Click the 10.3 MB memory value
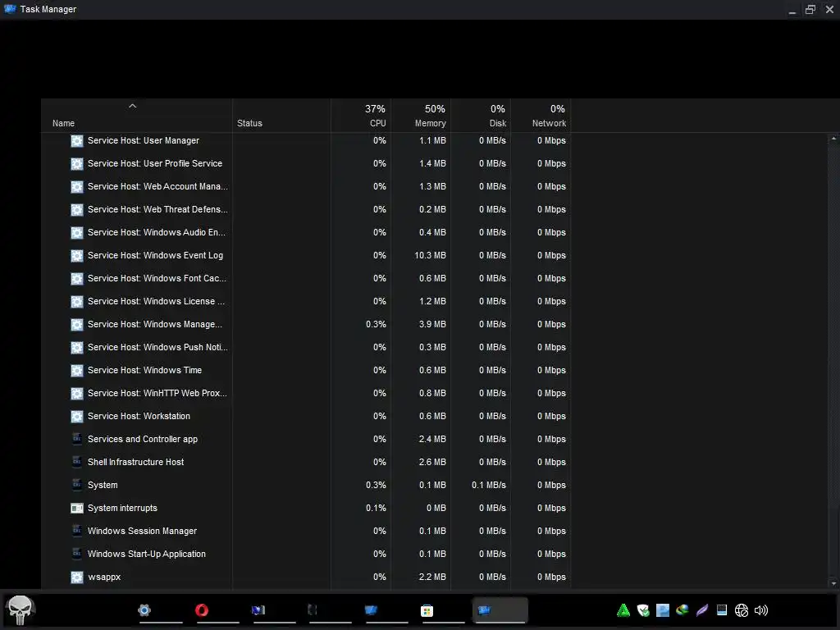Screen dimensions: 840x630 430,256
